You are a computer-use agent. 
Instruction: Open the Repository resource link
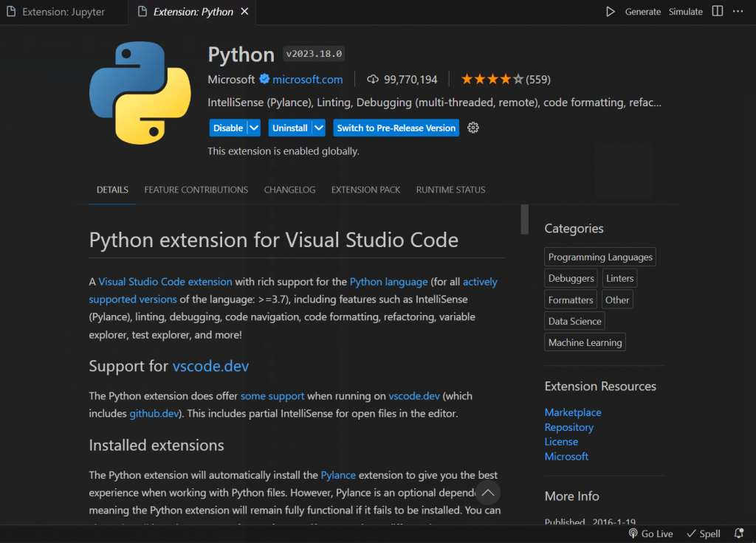pyautogui.click(x=568, y=427)
